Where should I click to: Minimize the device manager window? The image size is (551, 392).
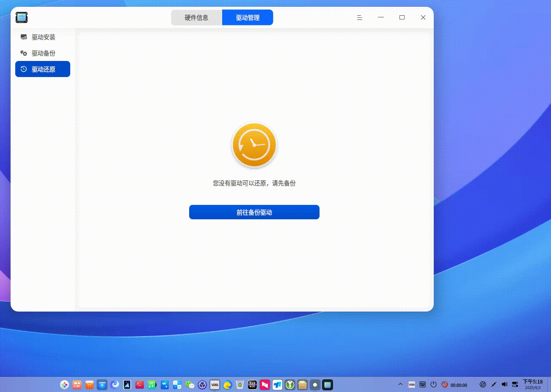pyautogui.click(x=381, y=17)
